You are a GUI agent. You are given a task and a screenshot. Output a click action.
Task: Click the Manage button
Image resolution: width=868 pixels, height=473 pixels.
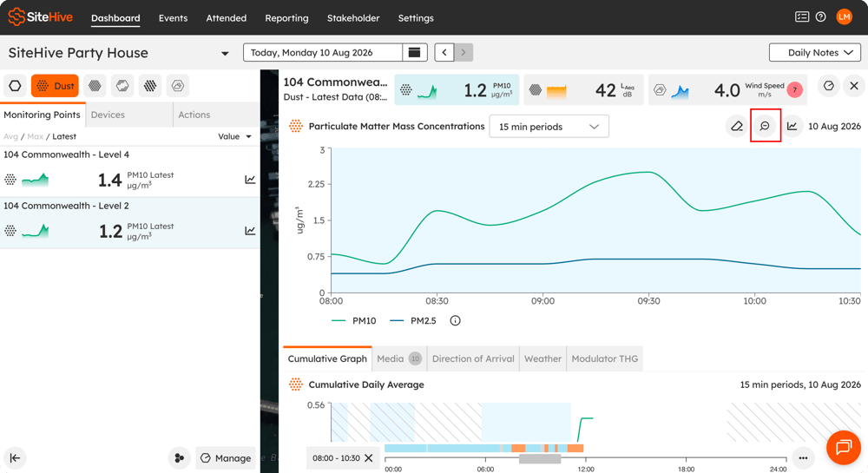(x=226, y=458)
